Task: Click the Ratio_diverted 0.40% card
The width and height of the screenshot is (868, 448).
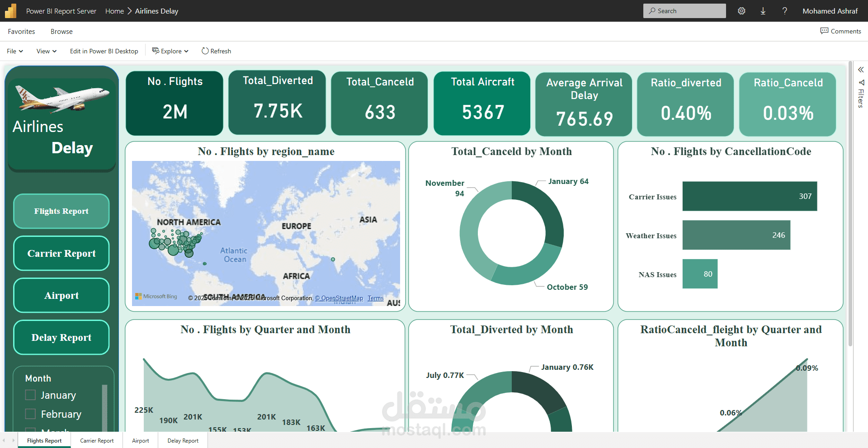Action: 686,104
